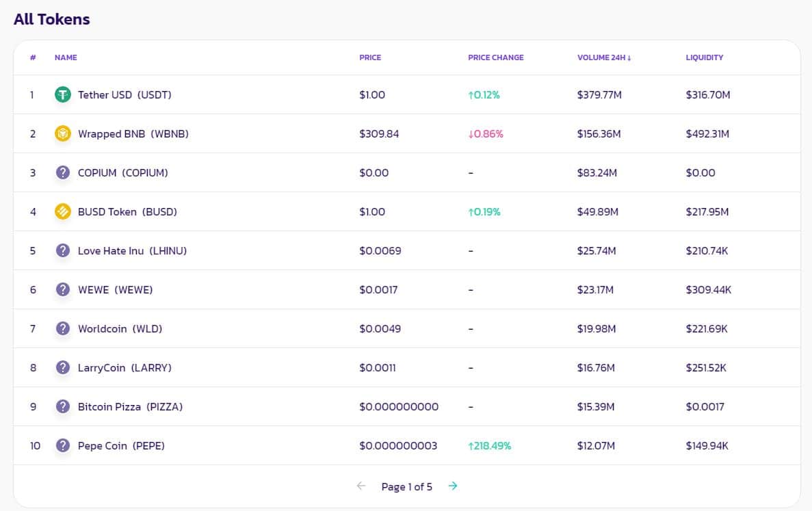Click the $49.89M volume value

(x=598, y=212)
